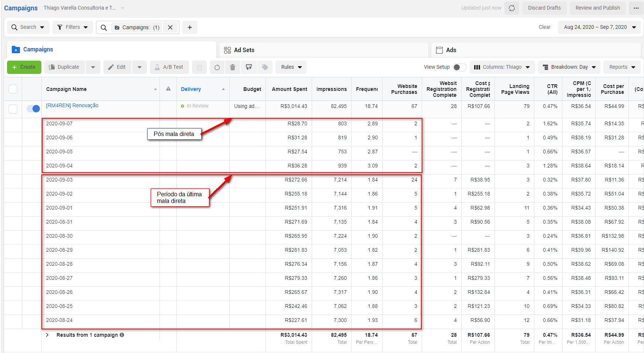Enable the View Setup toggle
The height and width of the screenshot is (353, 644).
pyautogui.click(x=459, y=67)
